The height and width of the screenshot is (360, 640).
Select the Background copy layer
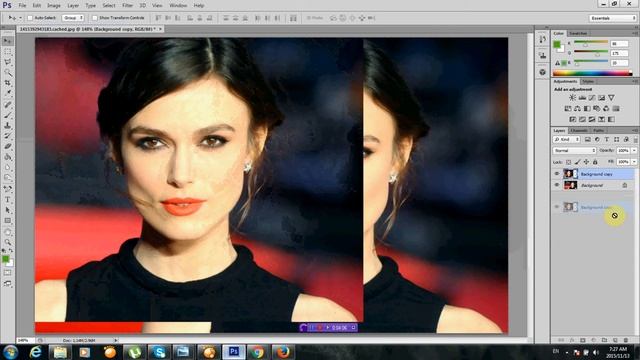[594, 174]
